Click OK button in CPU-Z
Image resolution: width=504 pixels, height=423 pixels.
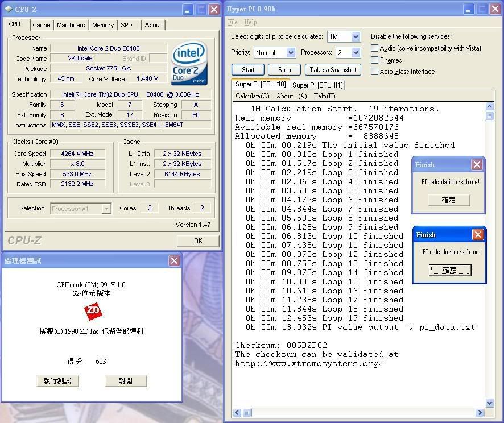[198, 241]
